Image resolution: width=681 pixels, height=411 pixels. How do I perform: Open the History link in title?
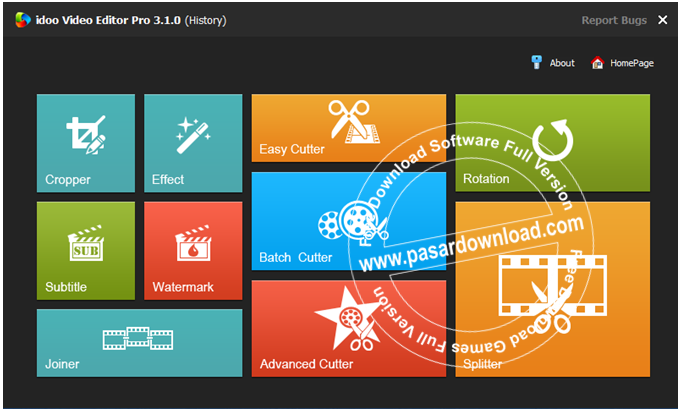tap(205, 20)
